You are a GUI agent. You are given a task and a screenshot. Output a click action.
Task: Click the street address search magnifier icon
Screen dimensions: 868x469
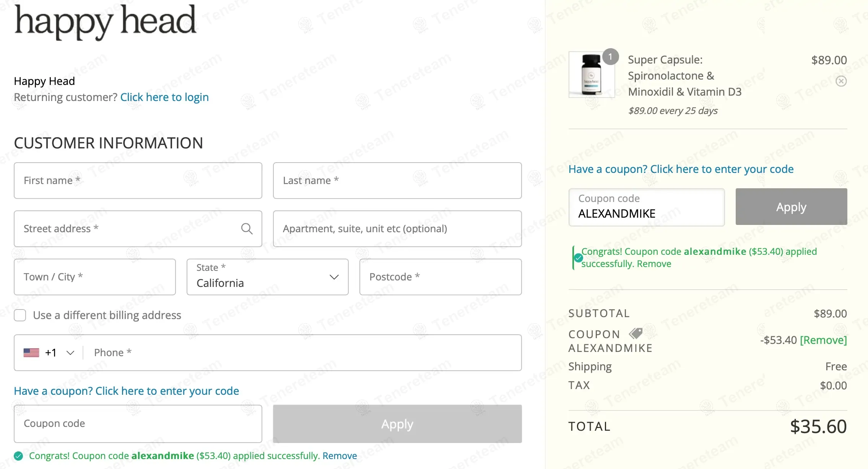(x=247, y=229)
